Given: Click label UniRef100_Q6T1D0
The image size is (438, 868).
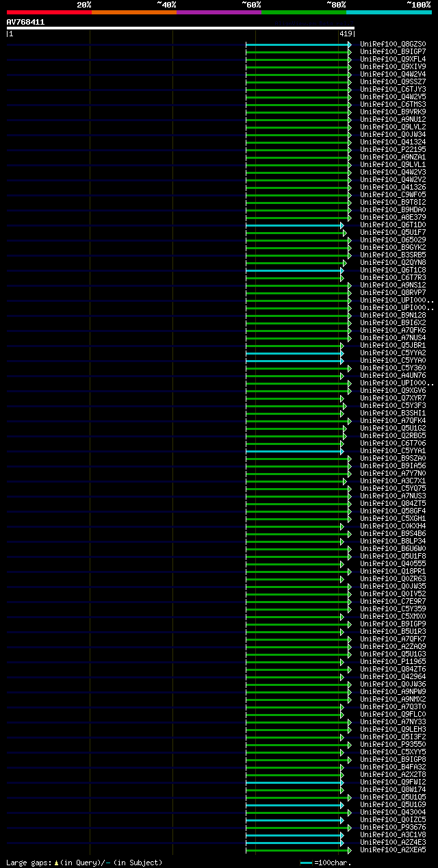Looking at the screenshot, I should (393, 225).
